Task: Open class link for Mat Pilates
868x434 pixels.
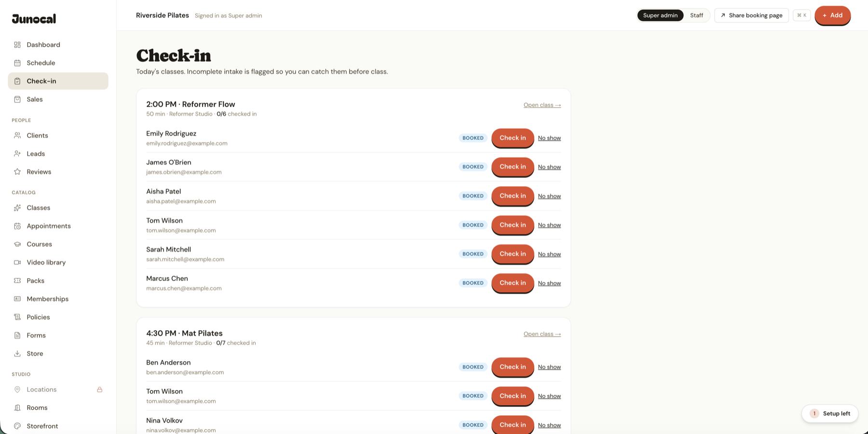Action: tap(542, 334)
